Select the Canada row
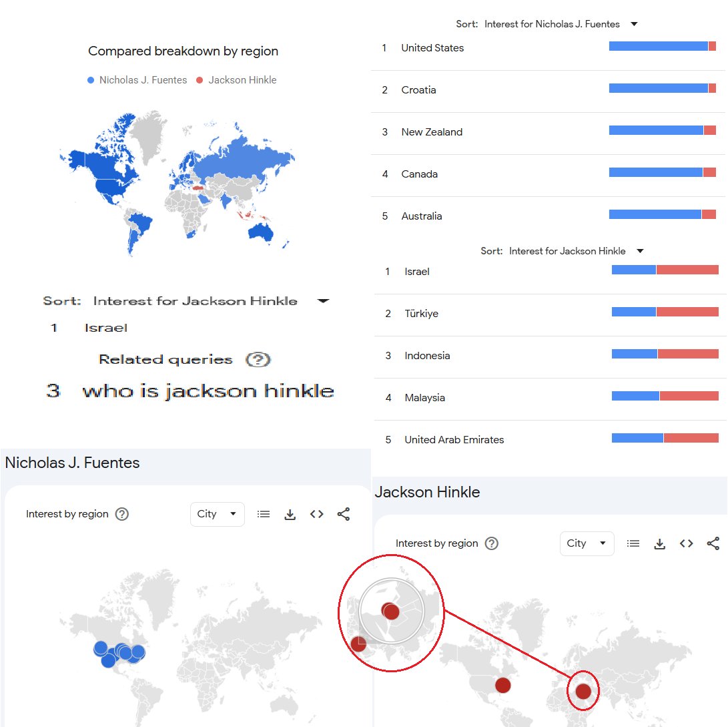The height and width of the screenshot is (727, 728). pyautogui.click(x=549, y=174)
